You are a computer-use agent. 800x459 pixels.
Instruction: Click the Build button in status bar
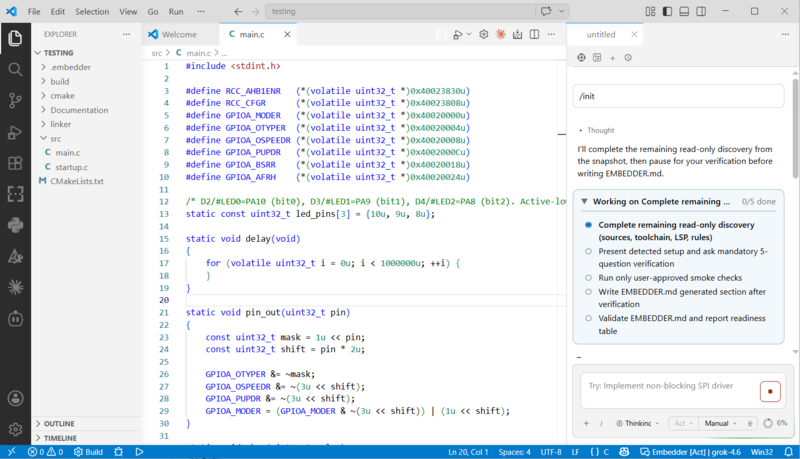[x=88, y=452]
